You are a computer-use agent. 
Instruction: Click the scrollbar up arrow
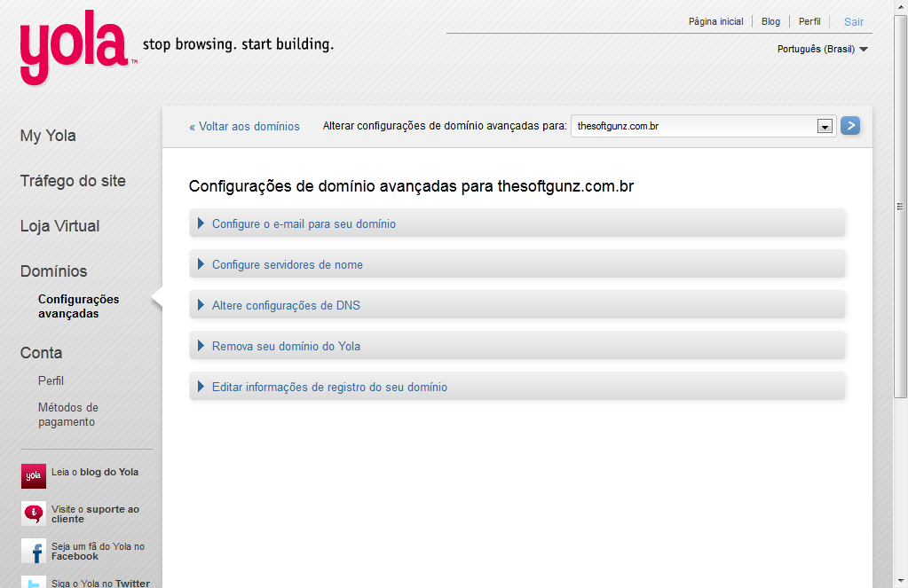tap(900, 5)
